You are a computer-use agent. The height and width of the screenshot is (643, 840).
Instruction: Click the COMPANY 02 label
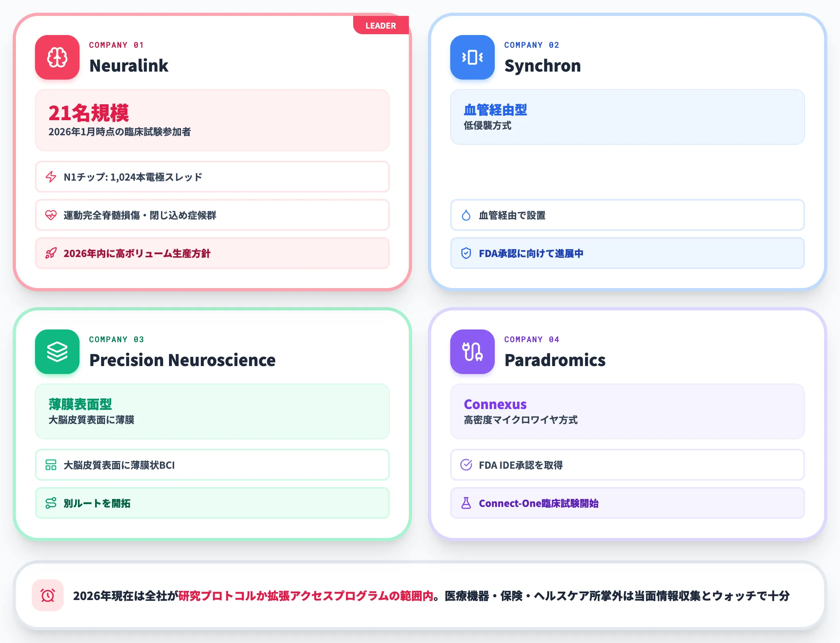click(532, 45)
